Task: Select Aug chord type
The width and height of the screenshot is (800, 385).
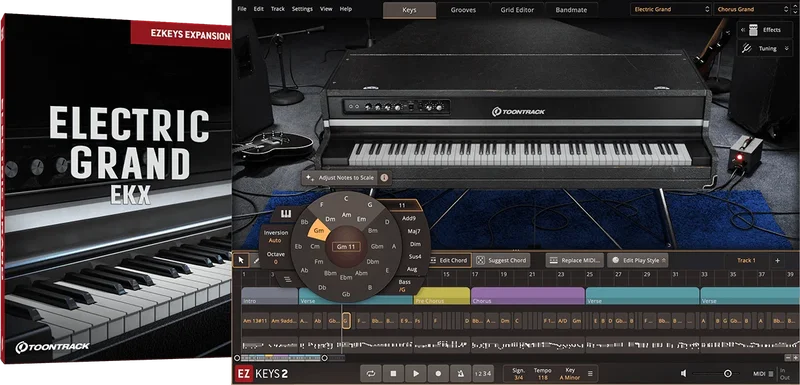Action: [412, 269]
